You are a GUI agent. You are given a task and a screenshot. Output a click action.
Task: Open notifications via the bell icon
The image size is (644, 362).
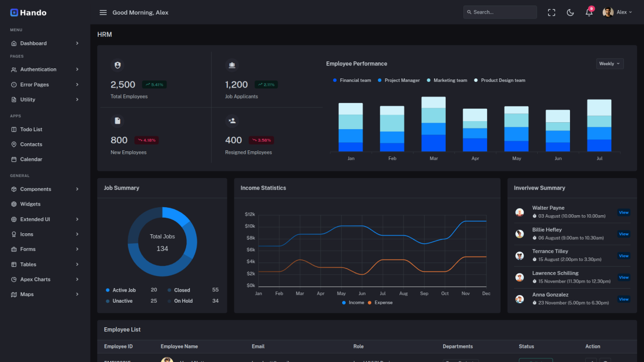point(589,13)
